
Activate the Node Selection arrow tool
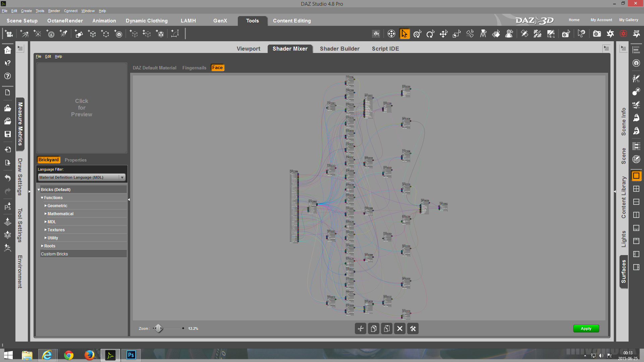(405, 34)
